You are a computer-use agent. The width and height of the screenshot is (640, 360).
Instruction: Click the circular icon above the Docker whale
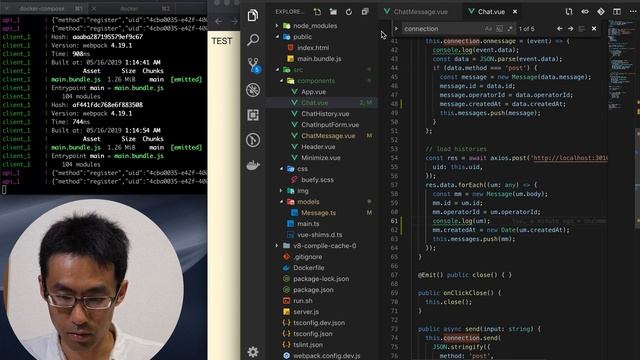pyautogui.click(x=253, y=140)
